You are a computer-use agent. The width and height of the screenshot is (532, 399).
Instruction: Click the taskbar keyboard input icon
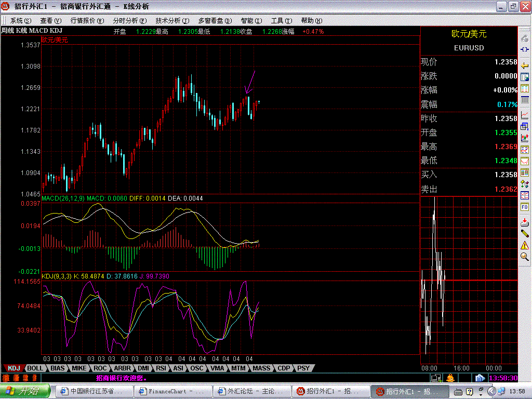(x=458, y=392)
